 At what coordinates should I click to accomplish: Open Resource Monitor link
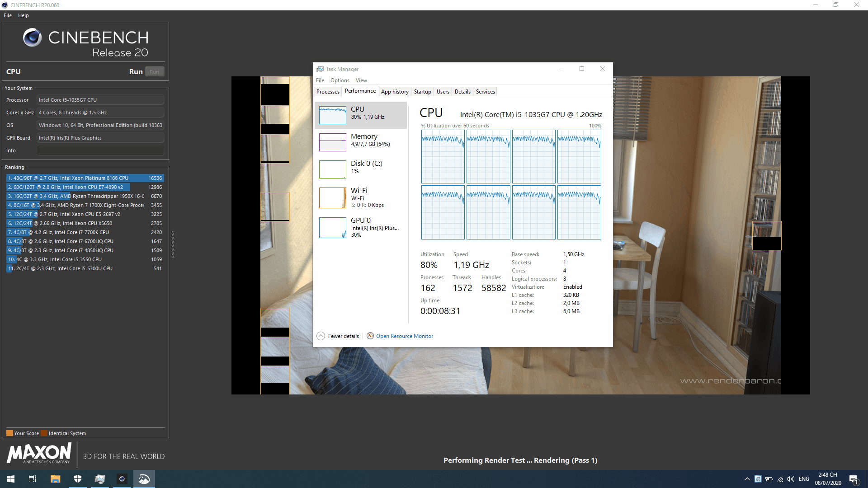click(405, 336)
